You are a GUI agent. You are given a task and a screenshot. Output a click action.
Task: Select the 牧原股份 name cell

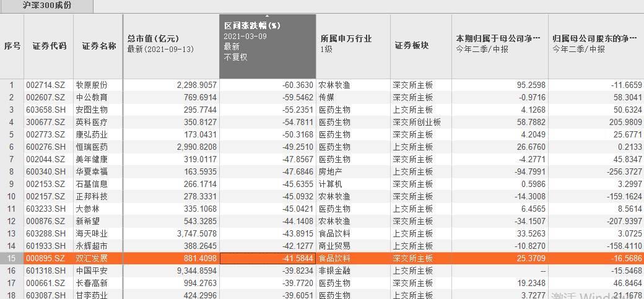98,85
